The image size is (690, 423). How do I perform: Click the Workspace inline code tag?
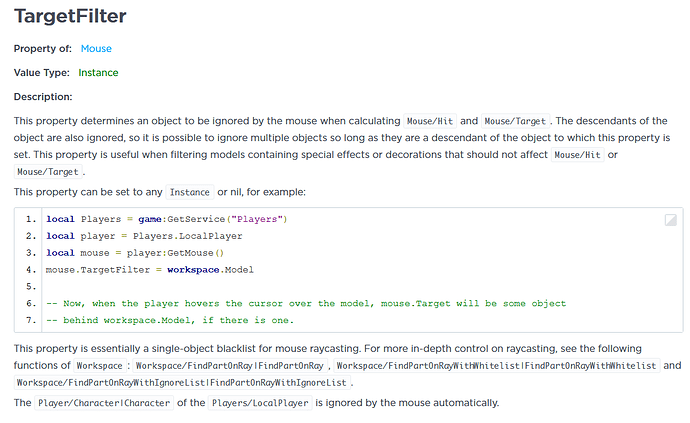coord(99,366)
